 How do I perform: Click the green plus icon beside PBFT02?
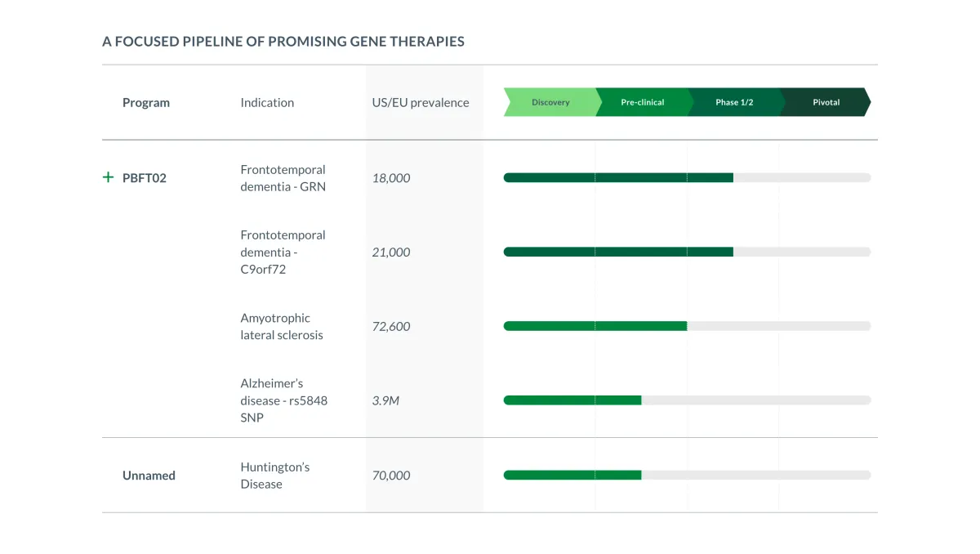[x=108, y=176]
